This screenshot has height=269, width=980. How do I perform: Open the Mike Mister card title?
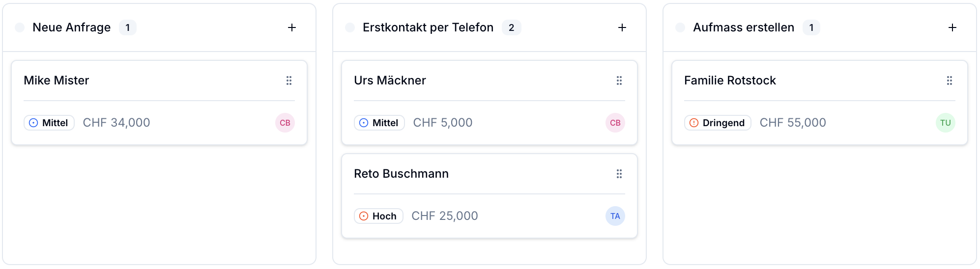tap(57, 81)
